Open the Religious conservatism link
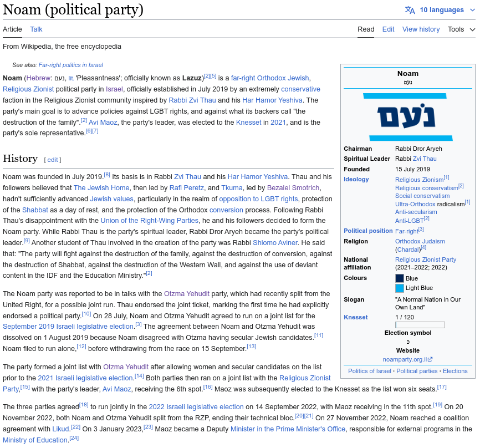The width and height of the screenshot is (480, 448). [426, 188]
